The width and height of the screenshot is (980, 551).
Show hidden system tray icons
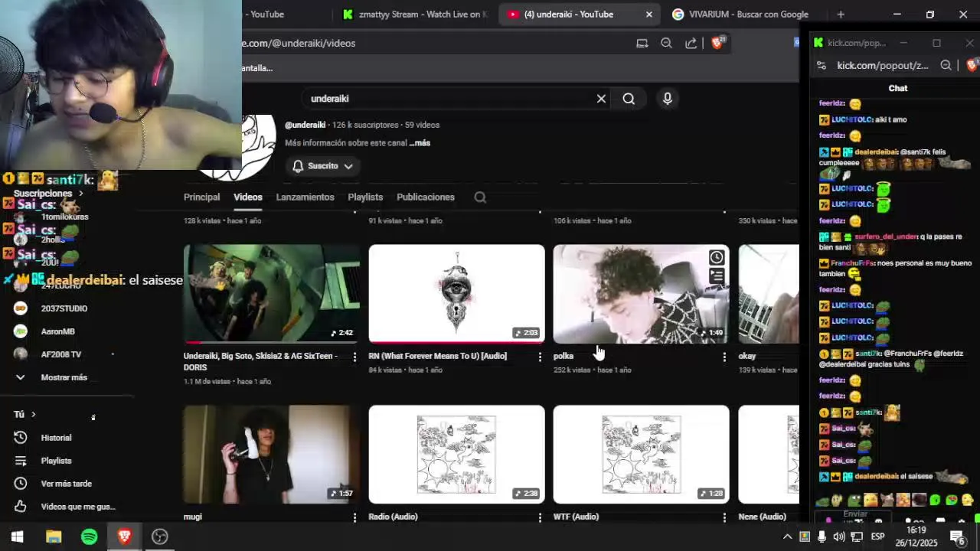pyautogui.click(x=787, y=536)
